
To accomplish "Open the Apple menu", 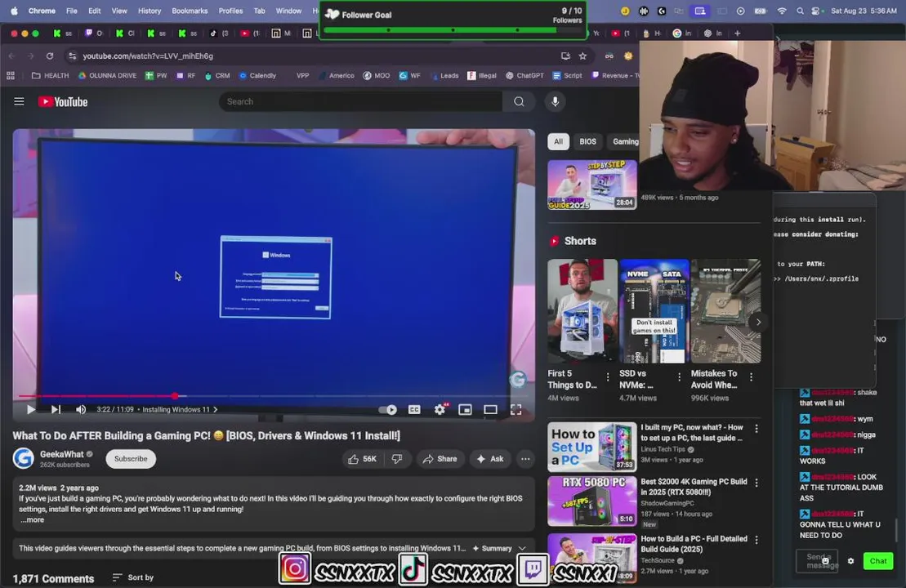I will (x=14, y=11).
